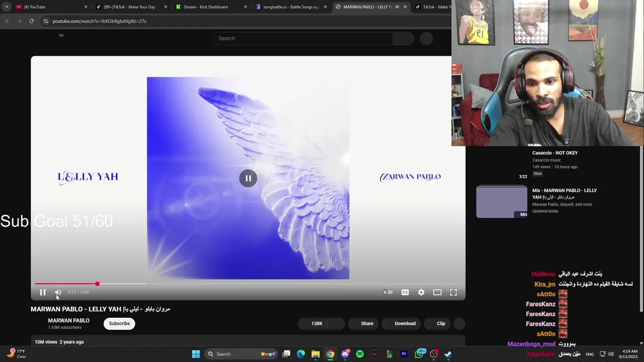Open File Explorer from taskbar

[315, 354]
